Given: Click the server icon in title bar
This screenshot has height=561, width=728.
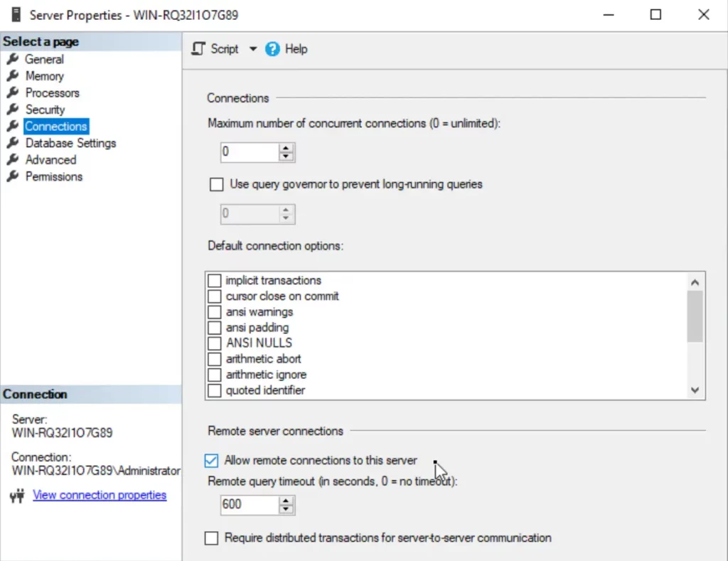Looking at the screenshot, I should (x=16, y=14).
